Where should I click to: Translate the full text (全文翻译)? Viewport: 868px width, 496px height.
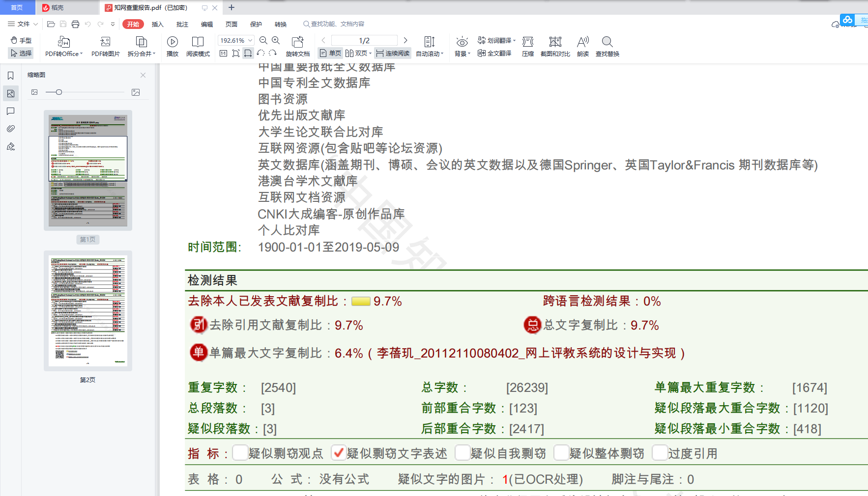[x=494, y=53]
